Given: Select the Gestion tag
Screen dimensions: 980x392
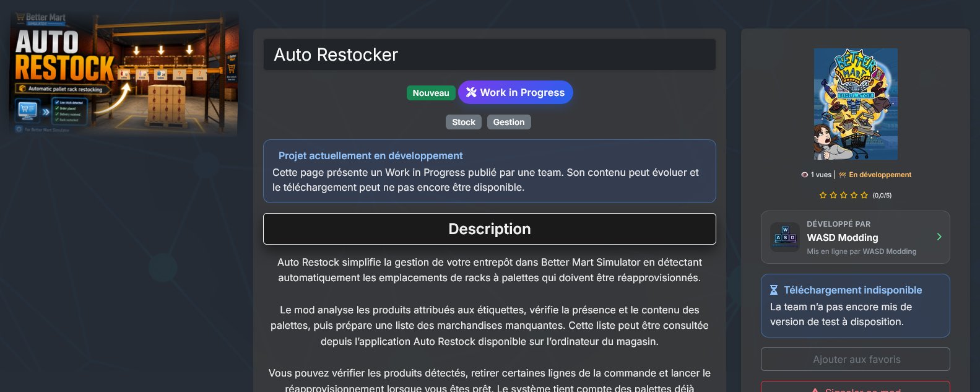Looking at the screenshot, I should (509, 122).
